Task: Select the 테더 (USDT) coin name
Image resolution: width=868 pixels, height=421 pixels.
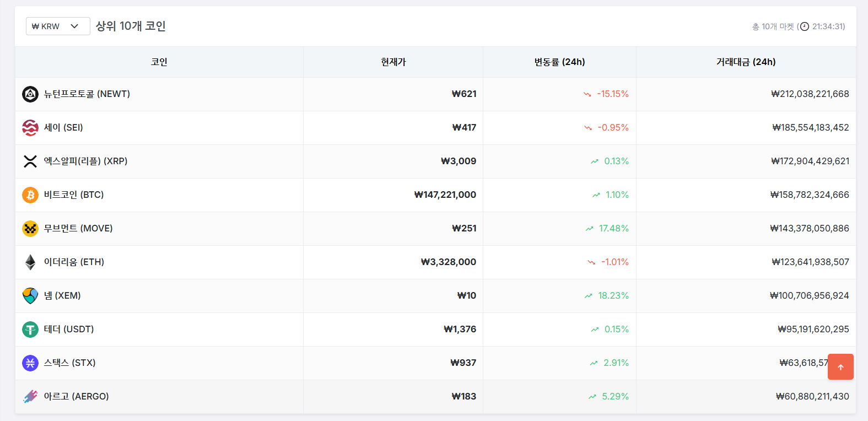Action: click(69, 330)
